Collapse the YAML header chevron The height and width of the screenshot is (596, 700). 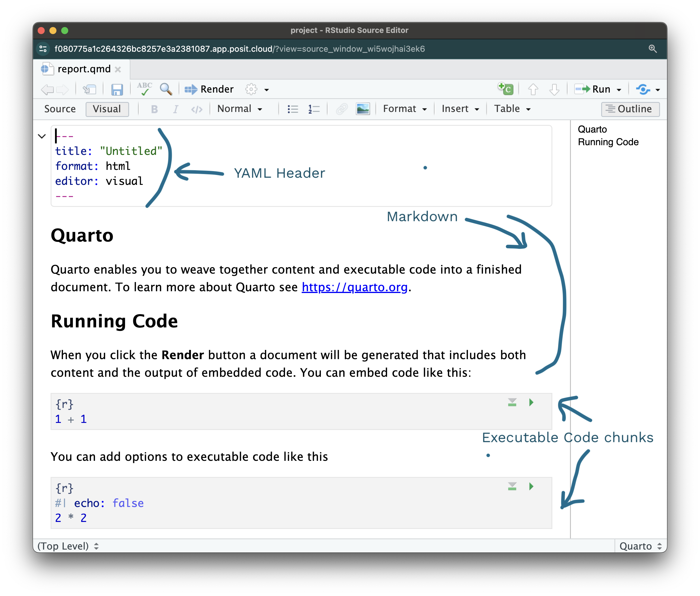(x=42, y=136)
